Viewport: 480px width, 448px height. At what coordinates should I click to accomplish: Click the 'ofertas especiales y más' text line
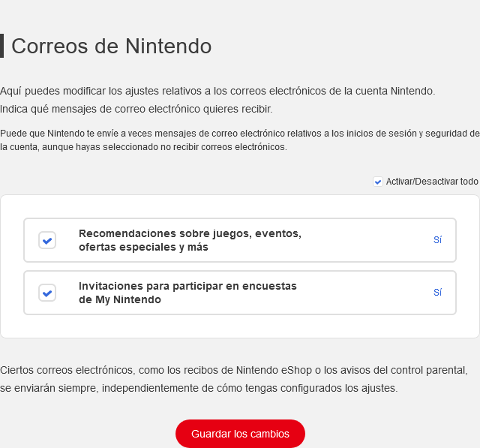(143, 247)
